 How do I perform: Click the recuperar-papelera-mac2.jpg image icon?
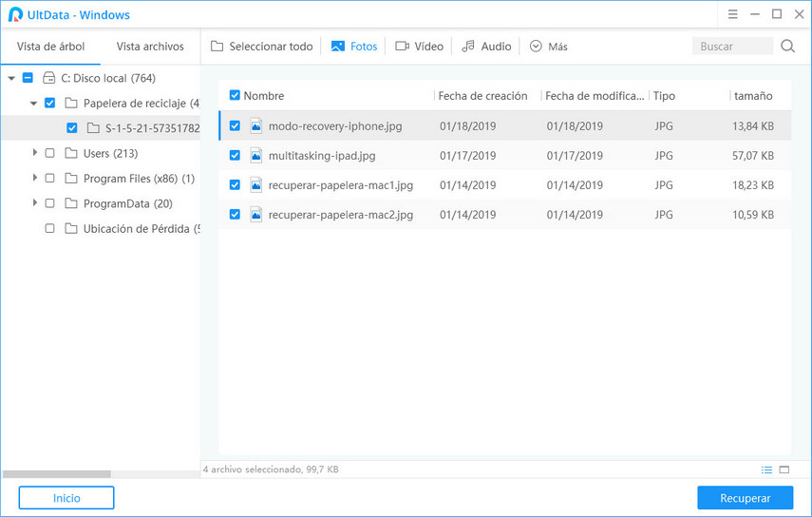pyautogui.click(x=255, y=215)
